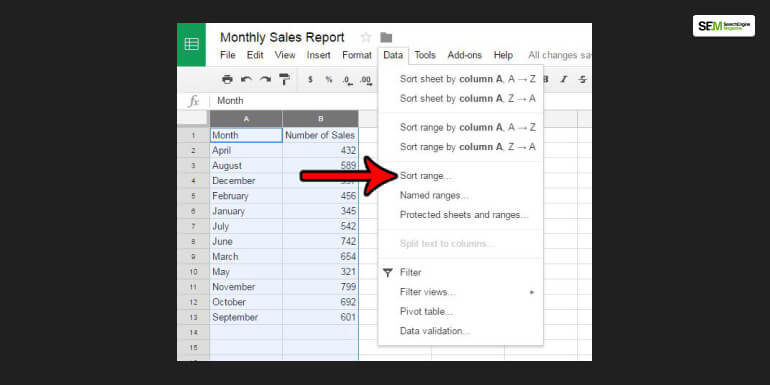Choose Sort sheet by column A, Z→A
The height and width of the screenshot is (385, 770).
coord(461,99)
